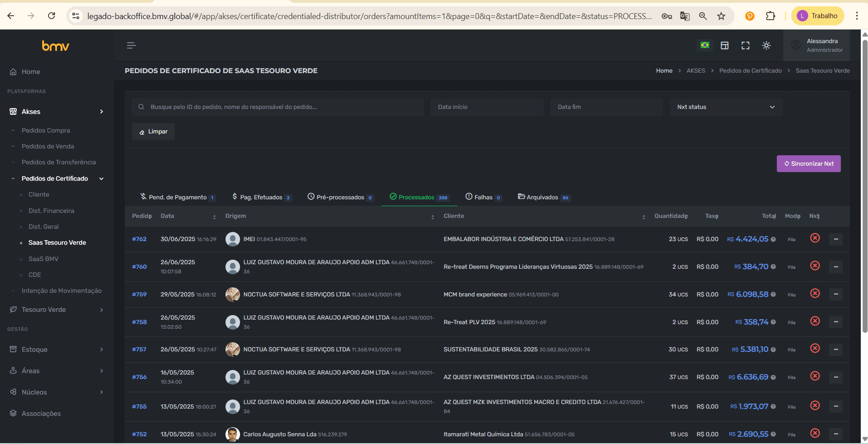
Task: Focus the order search field
Action: point(278,107)
